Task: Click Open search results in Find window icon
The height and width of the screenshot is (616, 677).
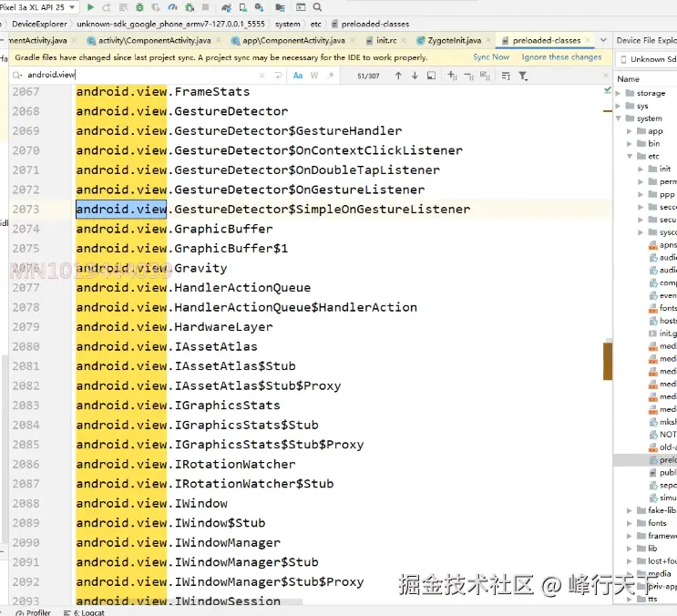Action: [431, 76]
